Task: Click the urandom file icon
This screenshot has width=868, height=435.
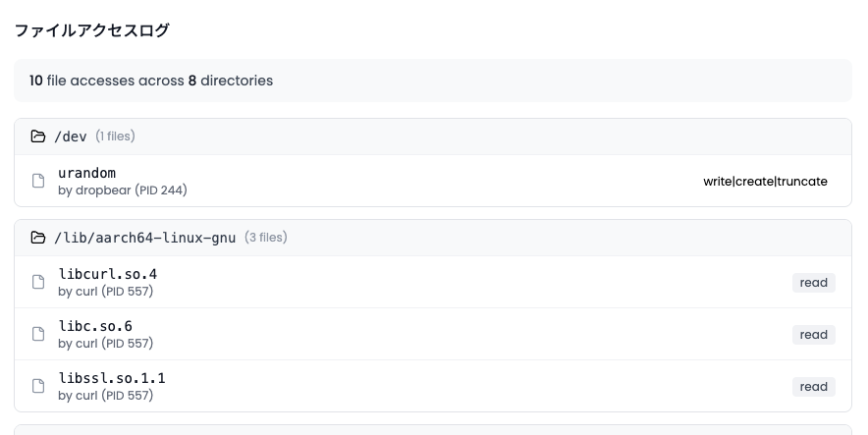Action: click(39, 181)
